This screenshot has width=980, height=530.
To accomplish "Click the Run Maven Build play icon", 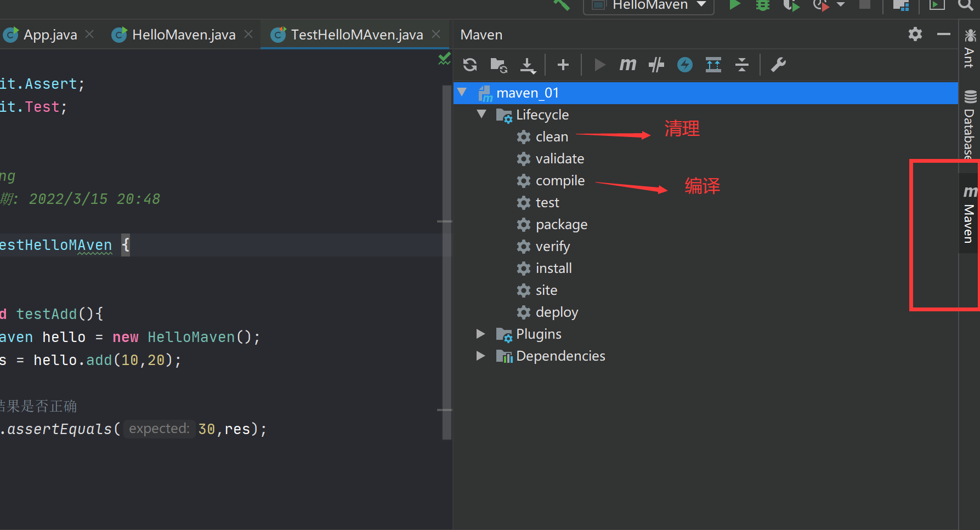I will click(600, 65).
